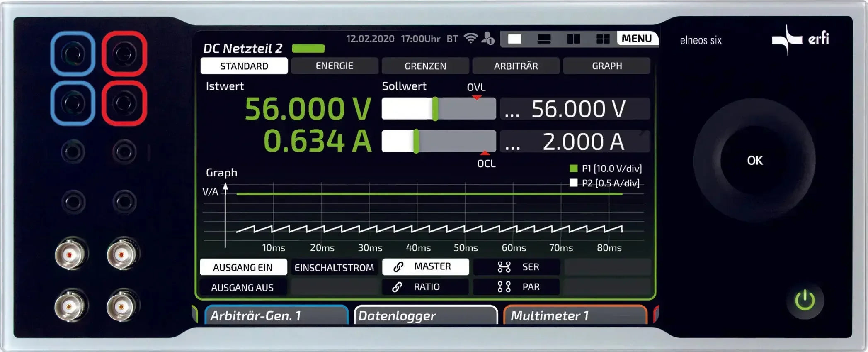This screenshot has height=352, width=868.
Task: Click the Sollwert label
Action: pos(404,86)
